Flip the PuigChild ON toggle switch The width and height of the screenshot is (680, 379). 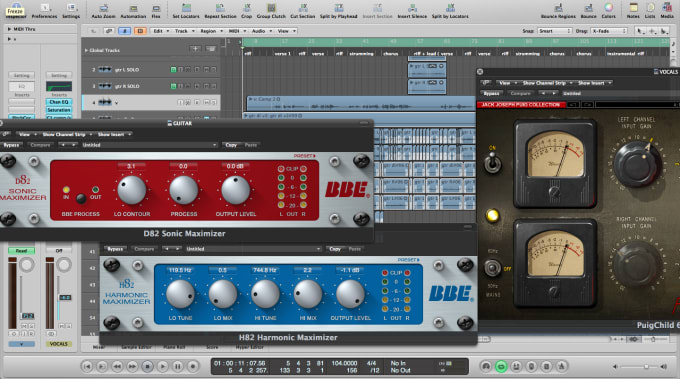pyautogui.click(x=493, y=163)
